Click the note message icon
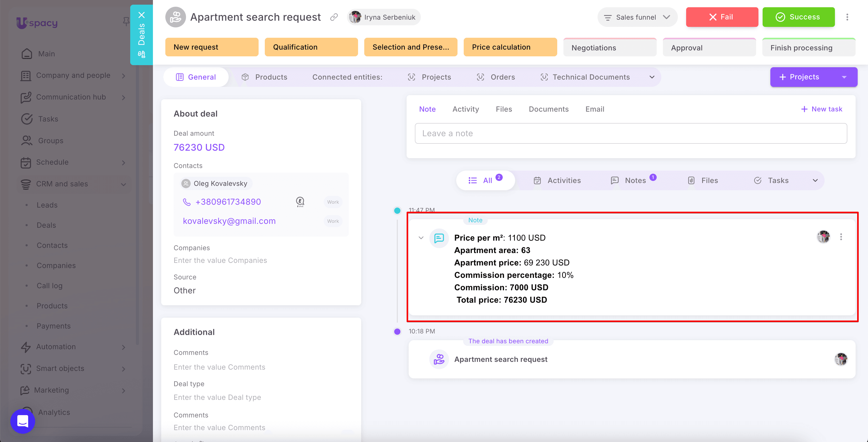 (x=439, y=238)
